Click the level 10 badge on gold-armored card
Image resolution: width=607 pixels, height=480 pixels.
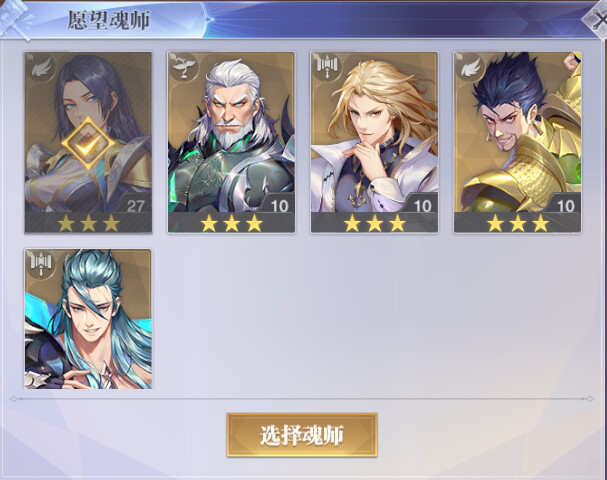[x=565, y=204]
